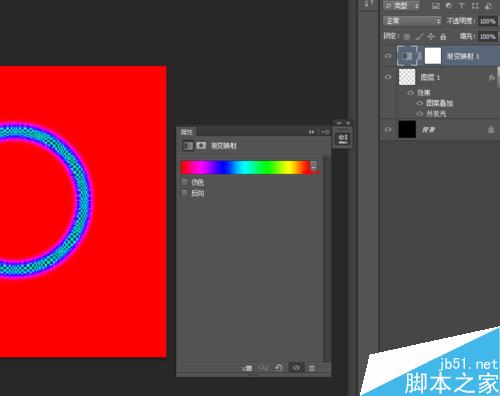Click the lock icon on 背景 layer

(491, 129)
